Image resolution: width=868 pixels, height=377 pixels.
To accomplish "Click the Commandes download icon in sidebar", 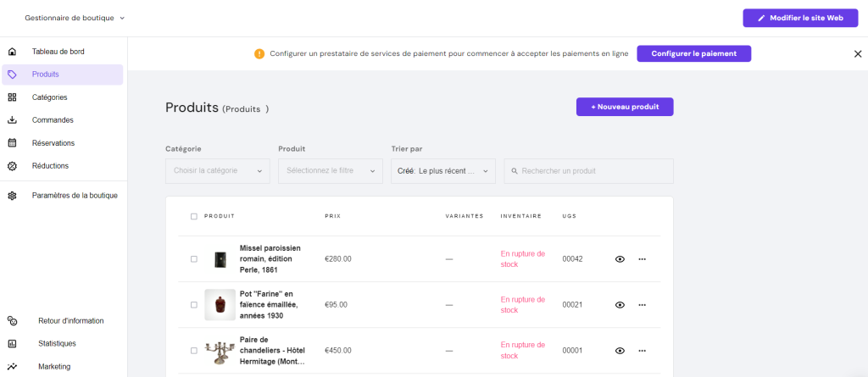I will click(12, 120).
